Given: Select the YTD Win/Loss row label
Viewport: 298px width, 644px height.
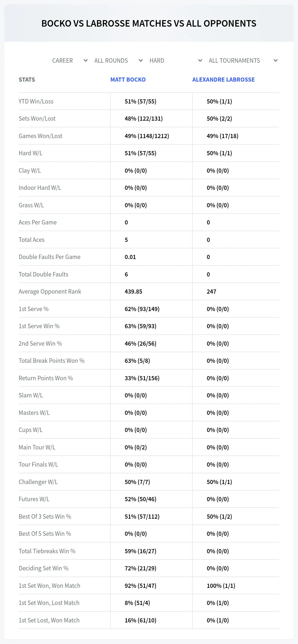Looking at the screenshot, I should pos(36,101).
